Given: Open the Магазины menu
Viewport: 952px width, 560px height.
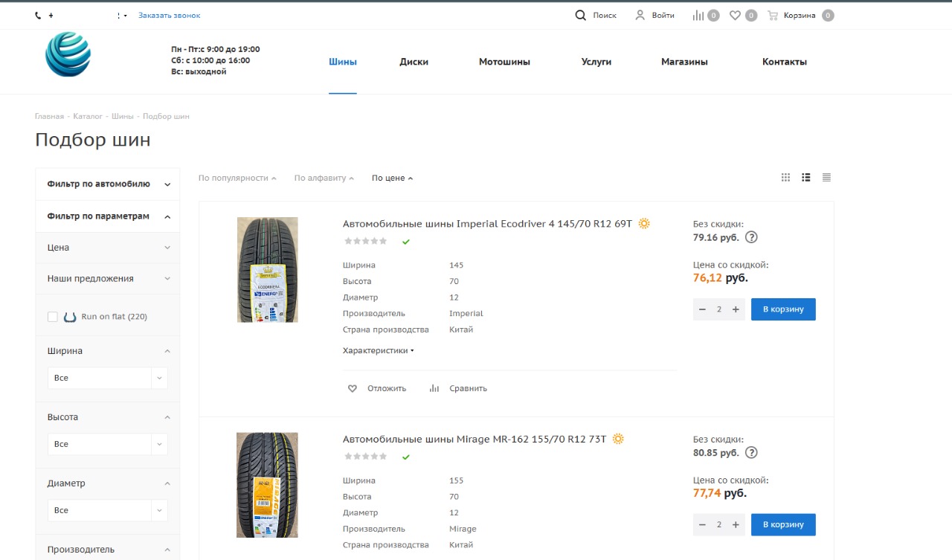Looking at the screenshot, I should [684, 62].
